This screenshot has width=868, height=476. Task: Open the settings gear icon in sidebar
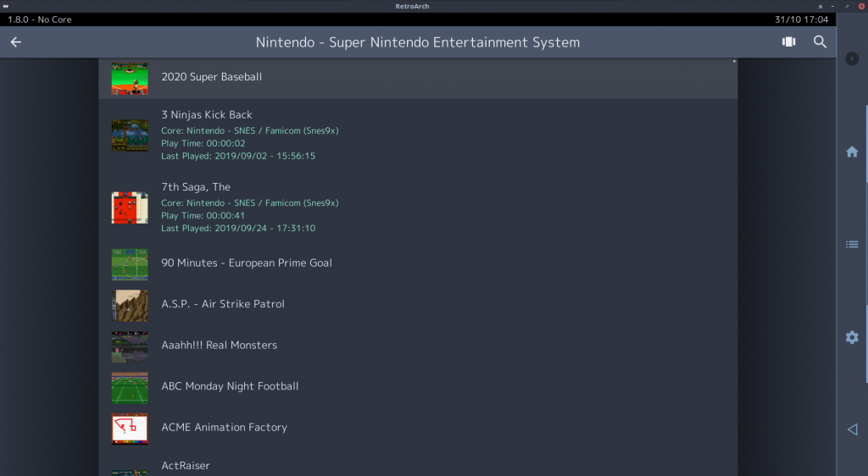point(852,337)
